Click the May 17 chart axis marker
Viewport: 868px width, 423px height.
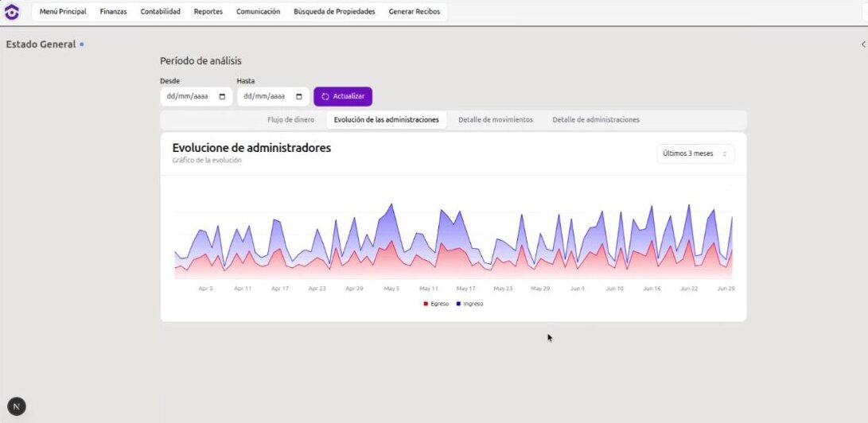[465, 289]
